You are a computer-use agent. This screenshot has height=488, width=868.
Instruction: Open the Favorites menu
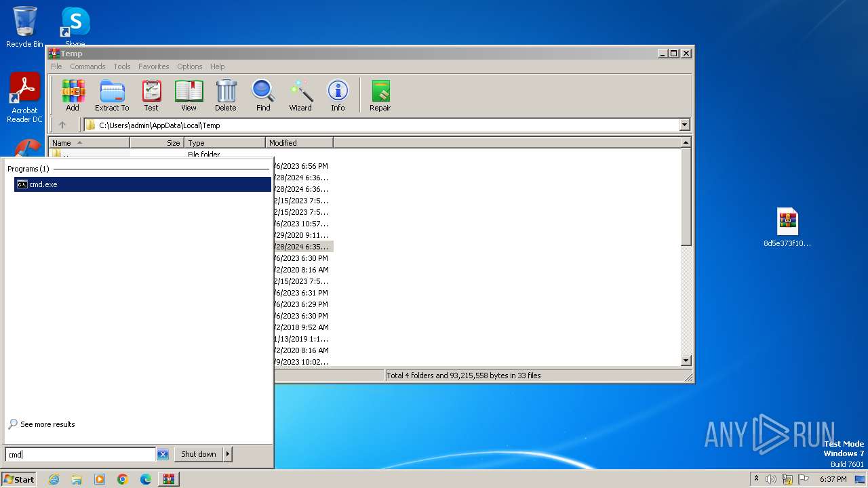pyautogui.click(x=154, y=66)
